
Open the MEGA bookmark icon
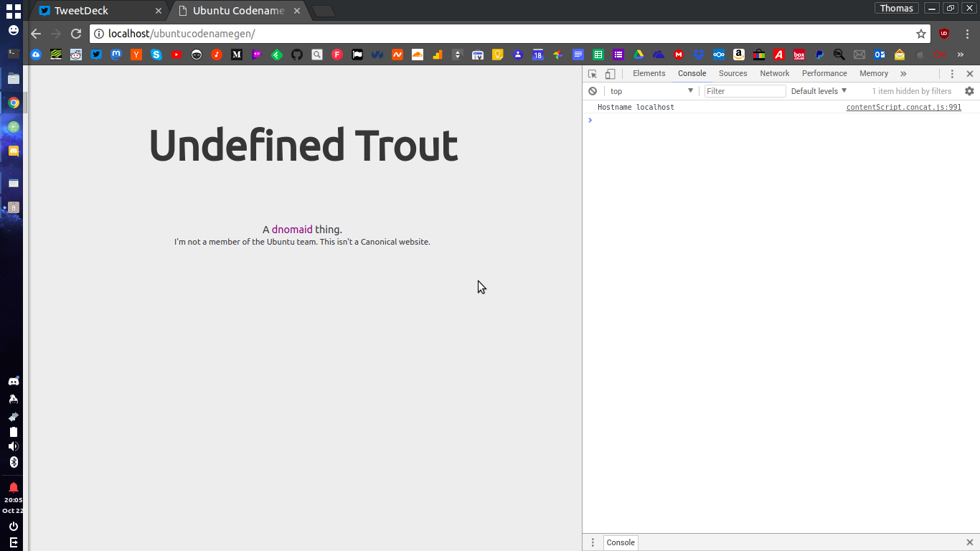click(679, 55)
